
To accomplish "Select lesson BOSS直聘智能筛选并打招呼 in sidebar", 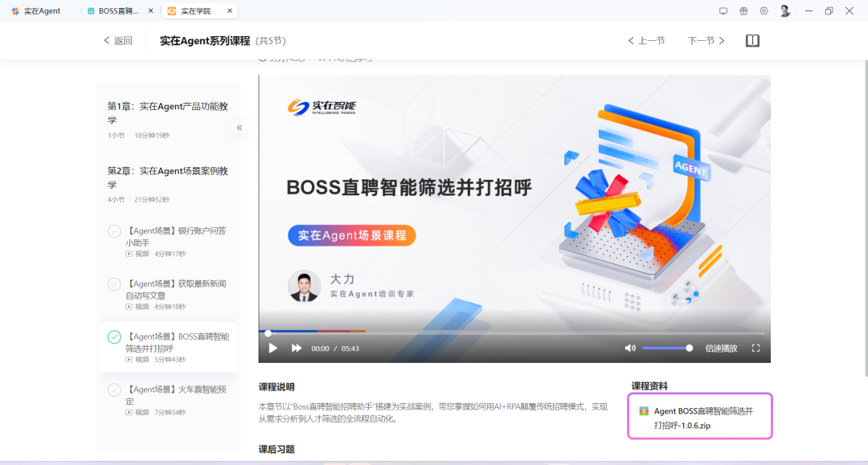I will point(168,347).
